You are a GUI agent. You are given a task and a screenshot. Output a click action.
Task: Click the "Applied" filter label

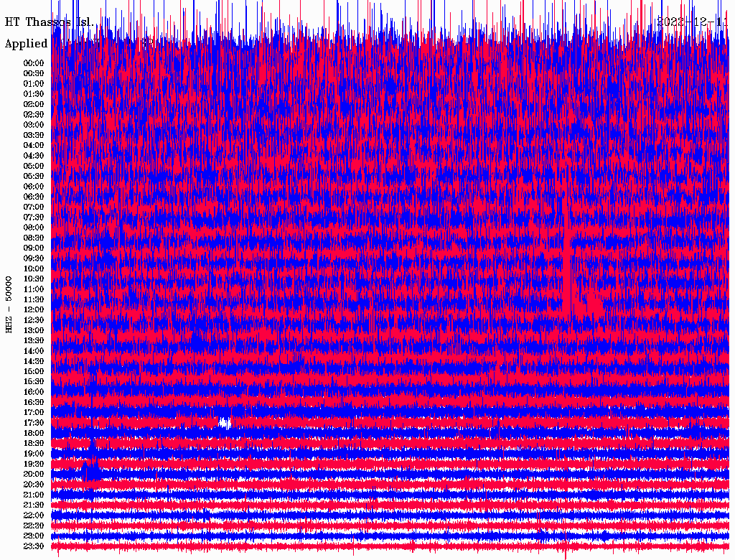coord(27,44)
